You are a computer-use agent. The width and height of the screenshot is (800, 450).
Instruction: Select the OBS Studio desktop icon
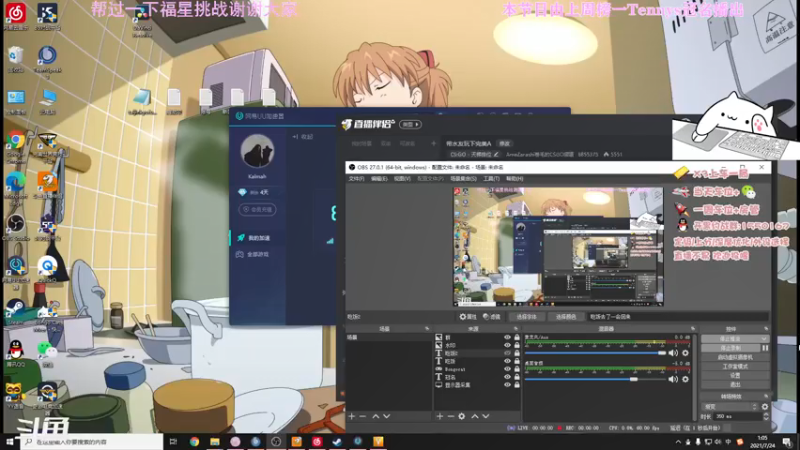15,228
